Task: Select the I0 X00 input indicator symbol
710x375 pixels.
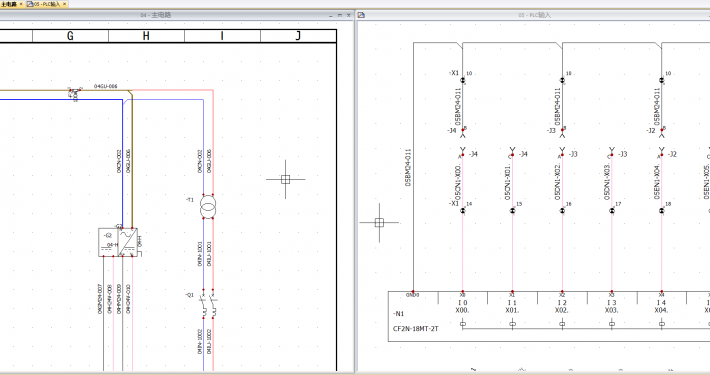Action: (x=463, y=323)
